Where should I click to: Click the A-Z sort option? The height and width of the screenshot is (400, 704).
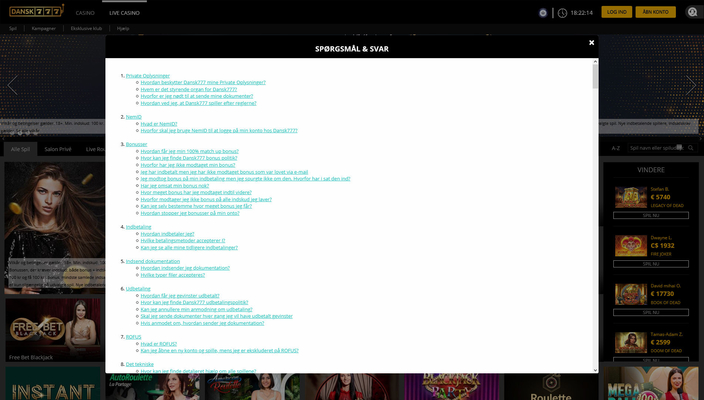(x=616, y=148)
